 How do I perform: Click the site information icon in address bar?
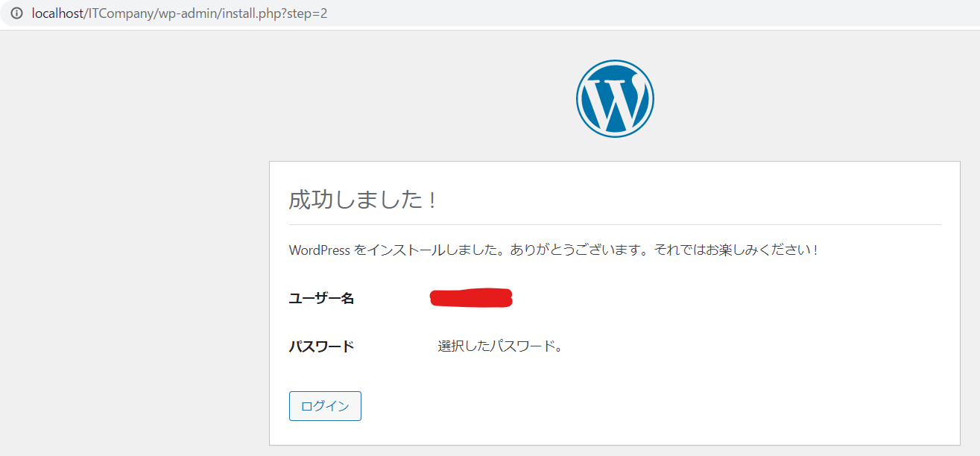[16, 14]
